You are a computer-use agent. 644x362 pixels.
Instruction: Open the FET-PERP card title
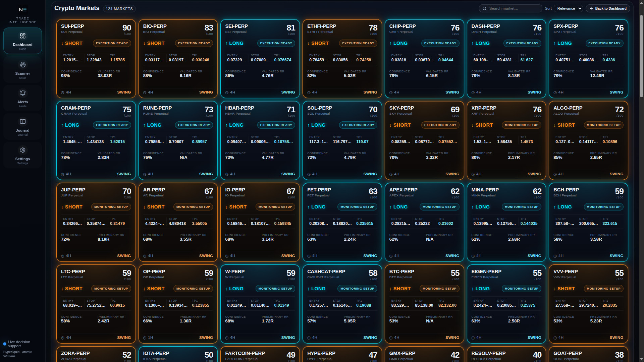[x=319, y=190]
